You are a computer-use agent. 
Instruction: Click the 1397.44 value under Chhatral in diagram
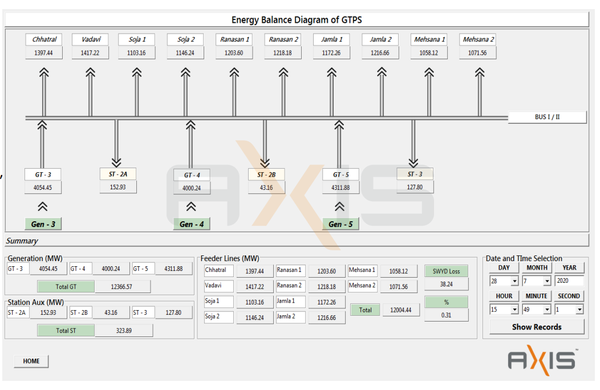tap(44, 53)
